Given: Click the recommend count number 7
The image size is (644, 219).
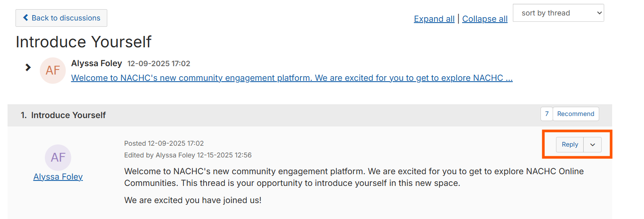Looking at the screenshot, I should point(547,114).
